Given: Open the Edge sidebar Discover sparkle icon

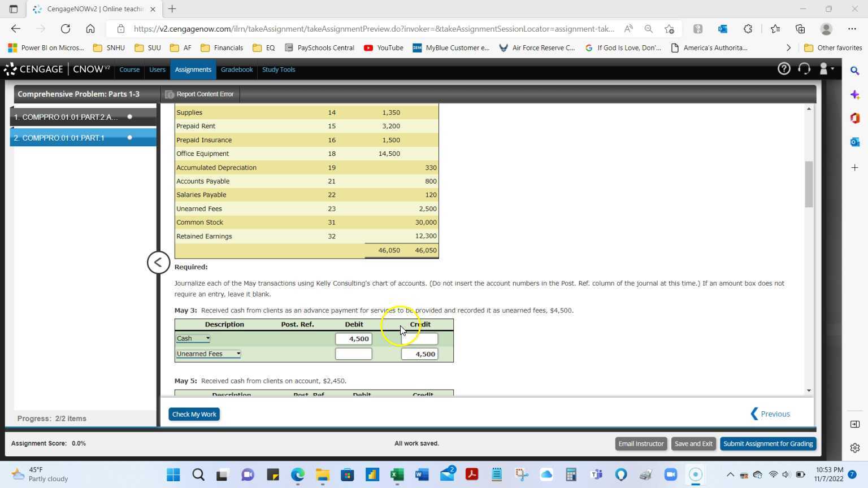Looking at the screenshot, I should (x=855, y=95).
